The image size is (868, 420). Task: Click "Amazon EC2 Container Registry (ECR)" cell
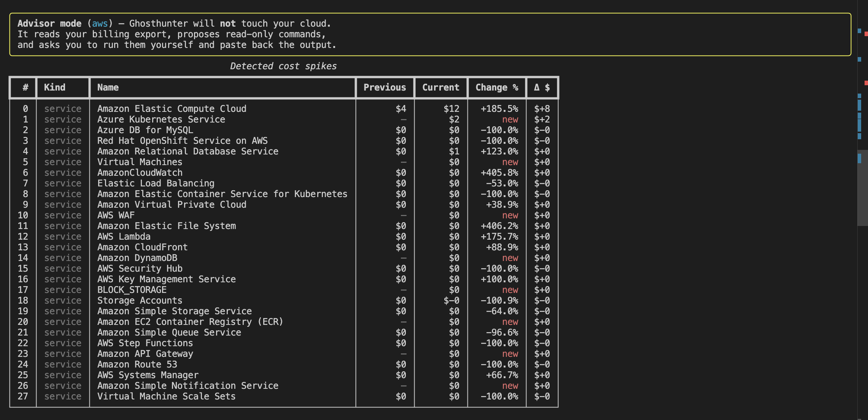[191, 322]
